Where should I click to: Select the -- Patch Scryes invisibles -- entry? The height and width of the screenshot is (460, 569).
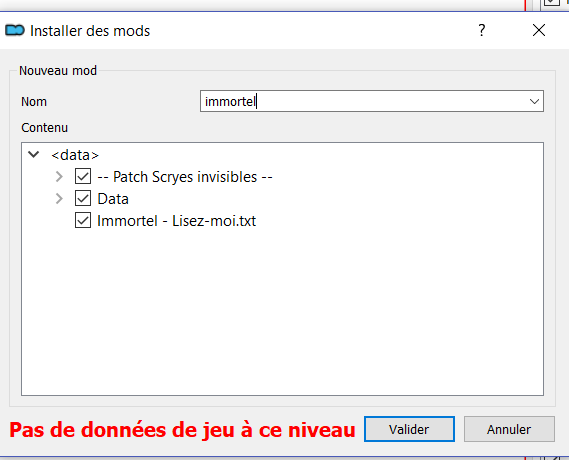(x=185, y=177)
